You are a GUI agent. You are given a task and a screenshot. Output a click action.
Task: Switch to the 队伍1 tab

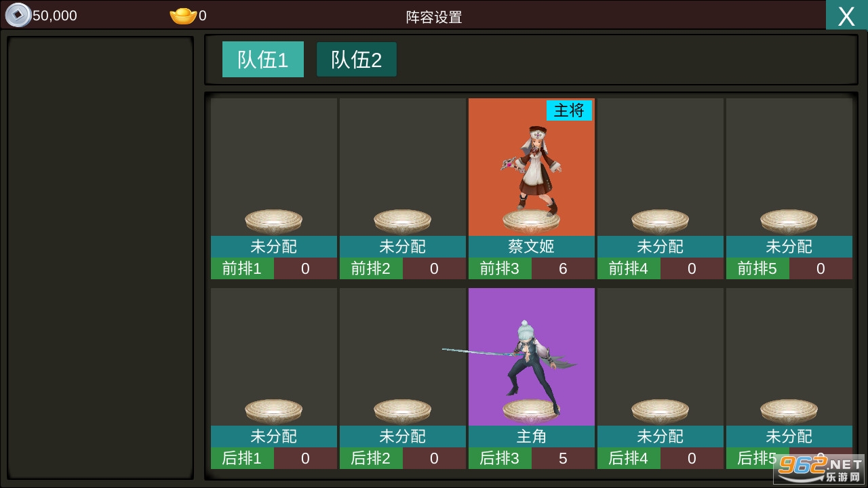[x=263, y=60]
